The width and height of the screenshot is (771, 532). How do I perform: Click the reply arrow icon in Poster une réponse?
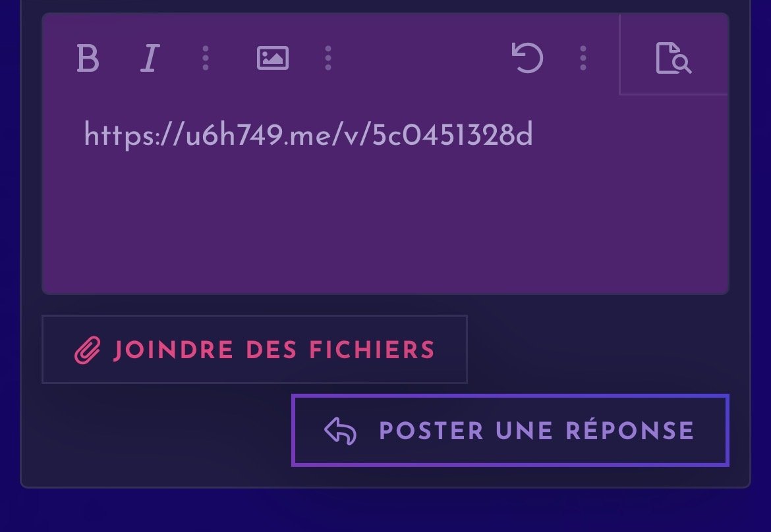point(340,431)
